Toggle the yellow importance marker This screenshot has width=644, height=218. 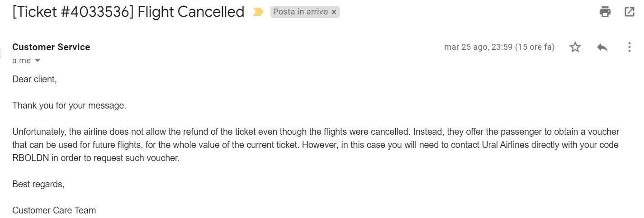click(258, 12)
